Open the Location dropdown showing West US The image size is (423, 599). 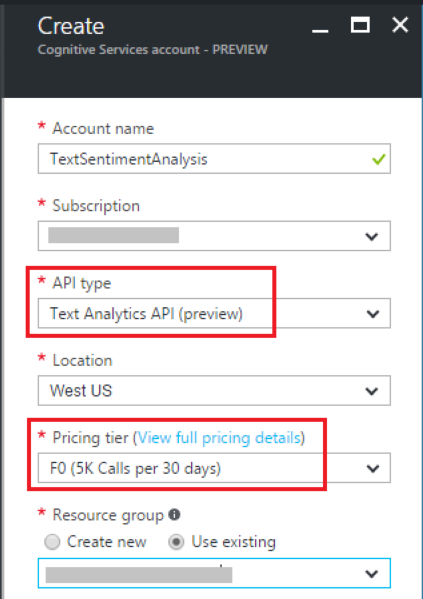[214, 390]
